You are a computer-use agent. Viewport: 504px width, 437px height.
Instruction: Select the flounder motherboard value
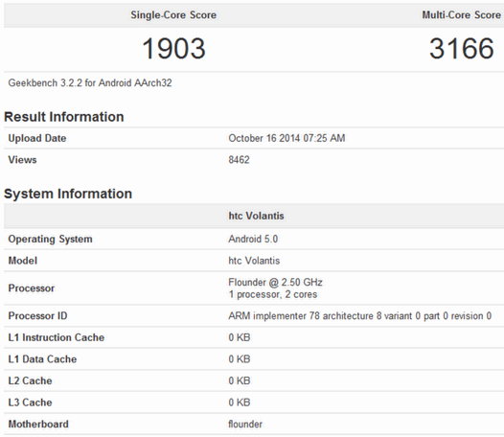coord(245,425)
